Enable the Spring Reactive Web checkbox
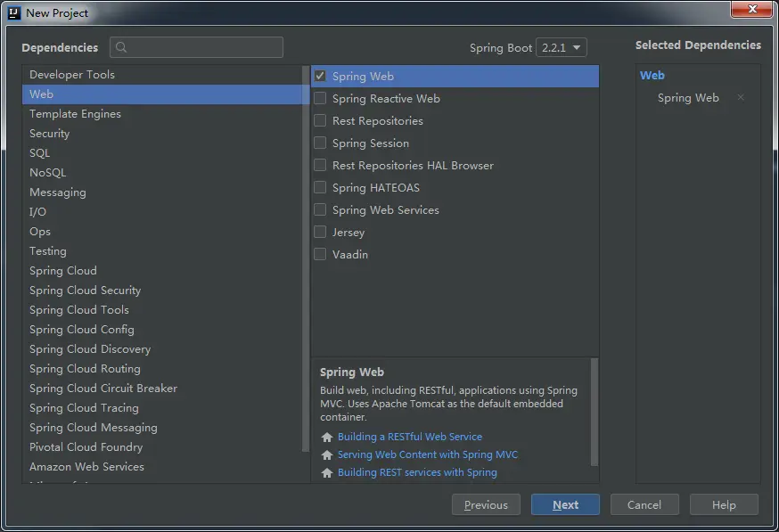Screen dimensions: 779x532 320,98
